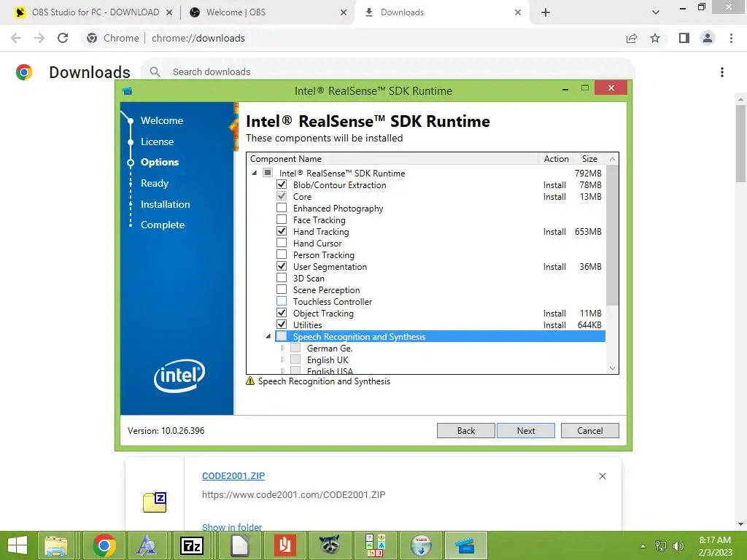
Task: Expand the German Ge. language node
Action: [283, 348]
